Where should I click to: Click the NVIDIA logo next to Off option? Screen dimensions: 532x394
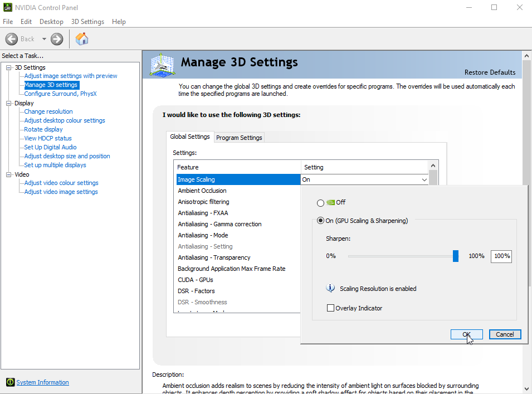pyautogui.click(x=330, y=203)
